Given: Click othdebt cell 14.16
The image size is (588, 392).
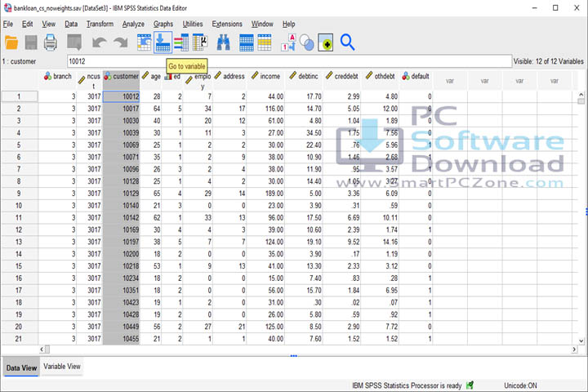Looking at the screenshot, I should point(381,242).
